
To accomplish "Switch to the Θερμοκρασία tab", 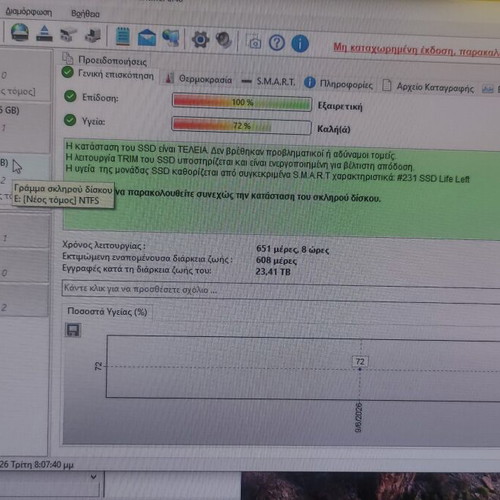I will [x=199, y=79].
